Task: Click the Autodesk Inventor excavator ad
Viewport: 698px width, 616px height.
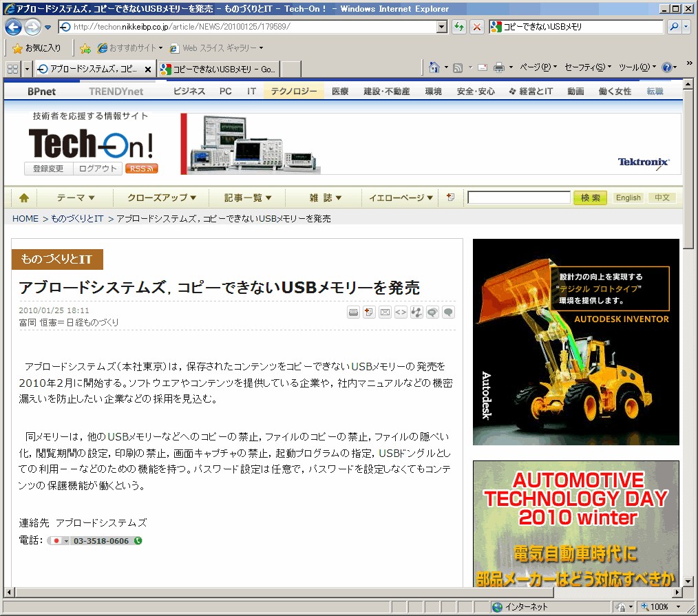Action: click(576, 342)
